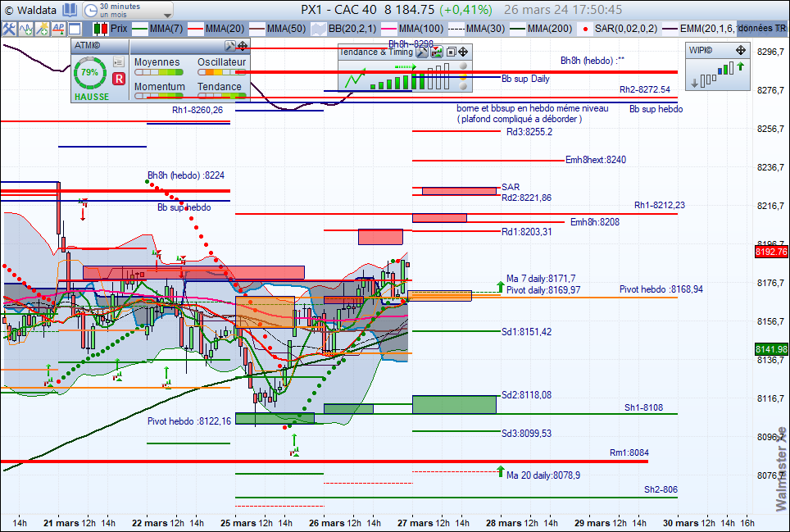Click Tendance & Timing window restore icon
Viewport: 790px width, 532px height.
(x=451, y=52)
